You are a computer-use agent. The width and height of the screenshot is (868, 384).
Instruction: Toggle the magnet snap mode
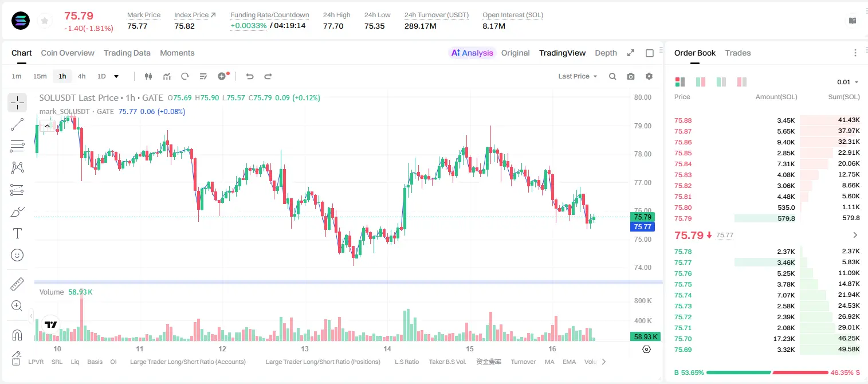click(x=17, y=335)
